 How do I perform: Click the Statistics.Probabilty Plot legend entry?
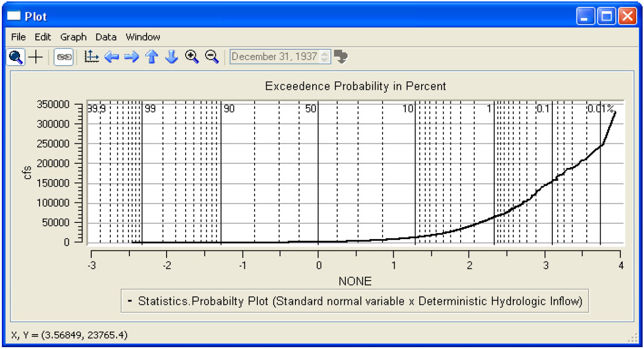tap(360, 301)
